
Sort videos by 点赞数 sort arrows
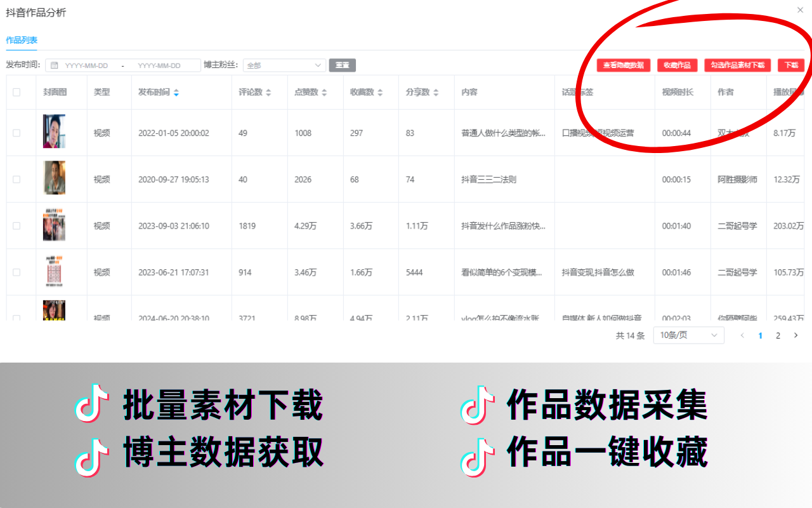pyautogui.click(x=325, y=91)
